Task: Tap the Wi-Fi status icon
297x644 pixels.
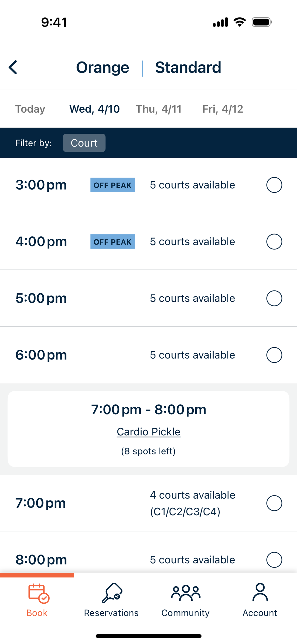Action: pos(239,22)
